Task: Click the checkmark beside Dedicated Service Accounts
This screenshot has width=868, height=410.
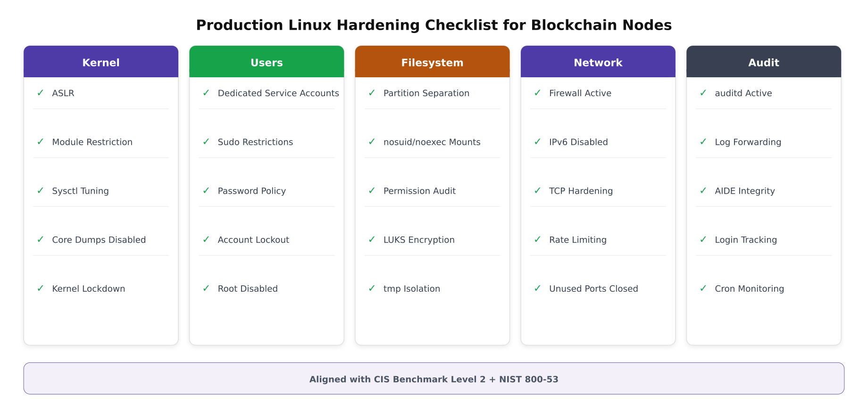Action: click(x=206, y=93)
